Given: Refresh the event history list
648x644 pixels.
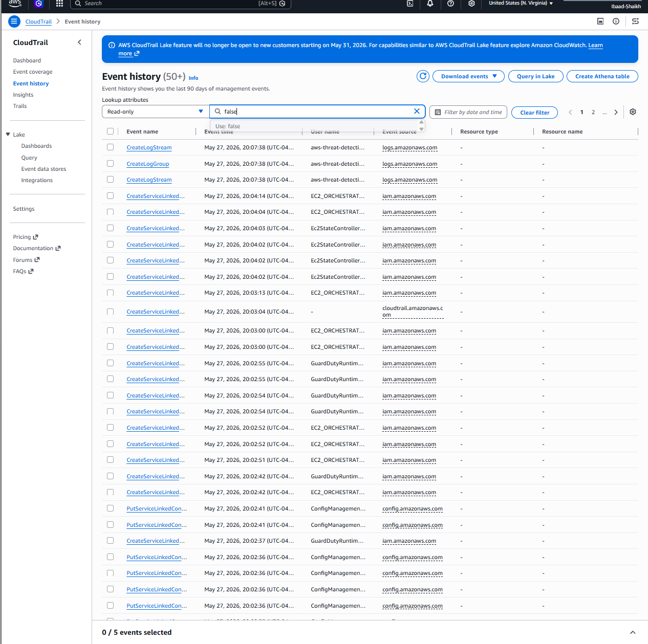Looking at the screenshot, I should coord(423,76).
